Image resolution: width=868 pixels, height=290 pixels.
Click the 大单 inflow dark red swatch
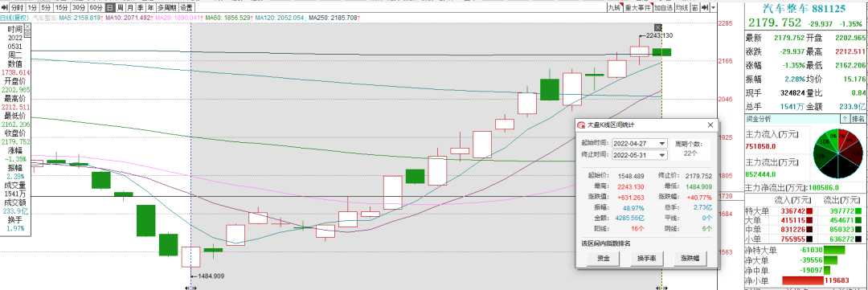pyautogui.click(x=809, y=220)
